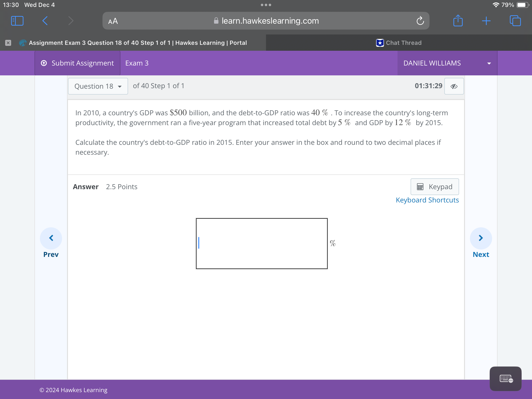Click the Submit Assignment button
This screenshot has width=532, height=399.
coord(78,63)
